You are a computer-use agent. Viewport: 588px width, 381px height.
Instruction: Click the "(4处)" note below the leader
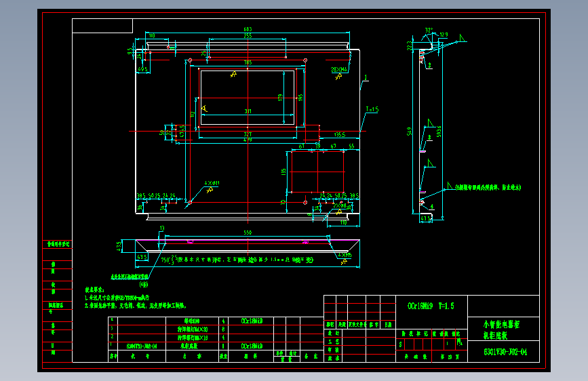[x=144, y=285]
